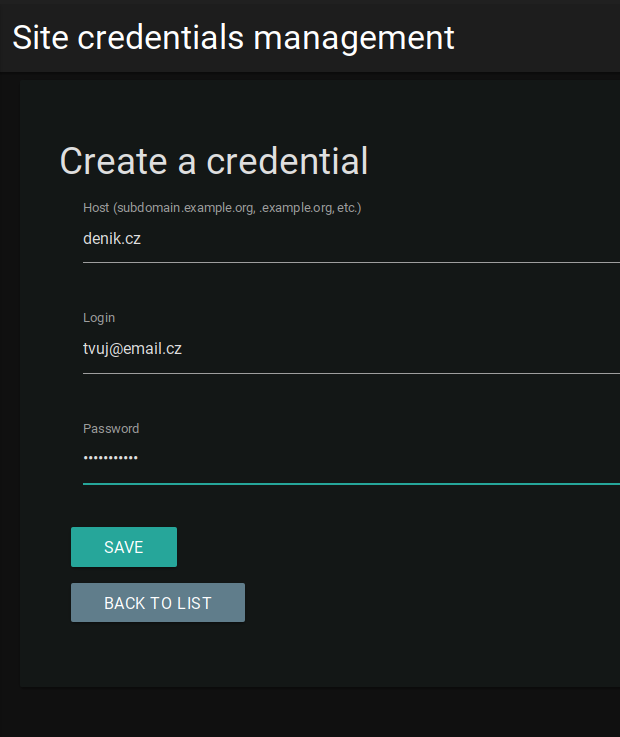
Task: Click the teal underline below Password
Action: click(350, 483)
